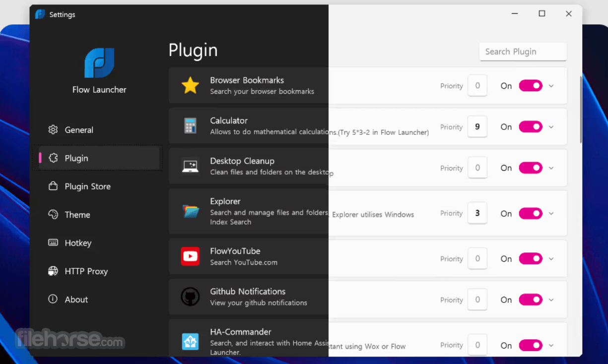Click the Theme palette icon
The width and height of the screenshot is (608, 364).
[53, 215]
